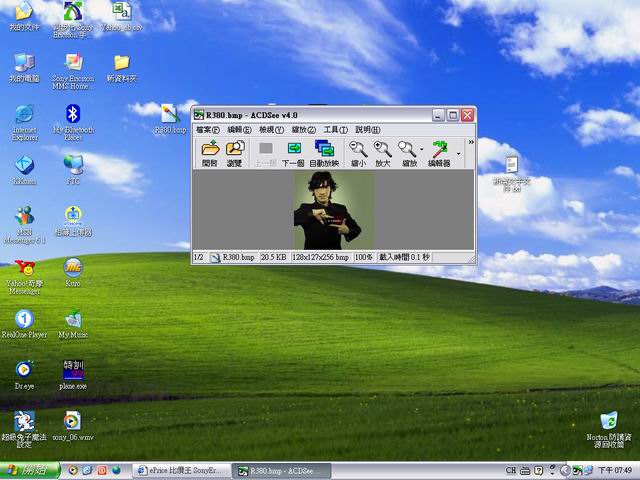Open the My Computer (我的電腦) desktop icon

click(24, 68)
